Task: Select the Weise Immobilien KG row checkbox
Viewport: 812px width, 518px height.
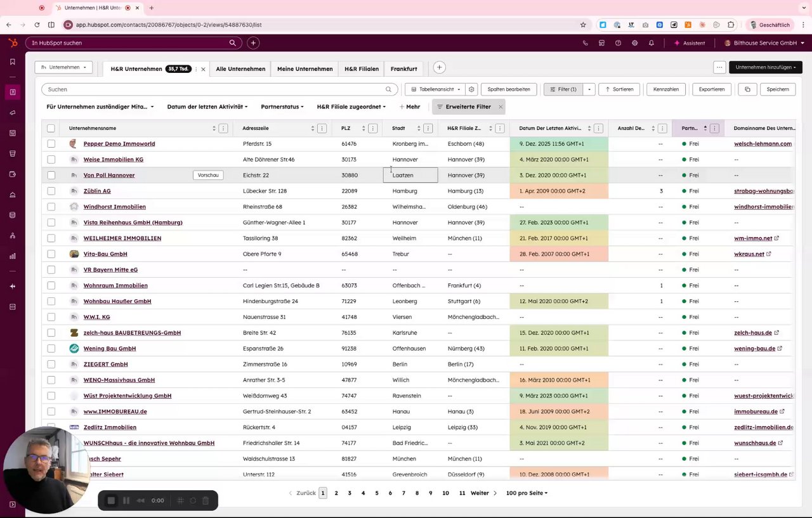Action: coord(51,160)
